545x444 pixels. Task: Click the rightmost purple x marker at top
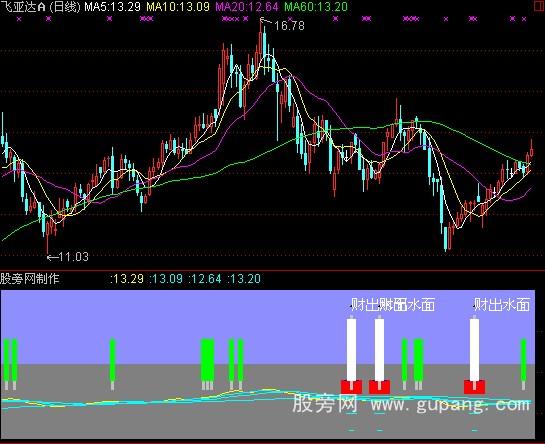click(x=524, y=19)
